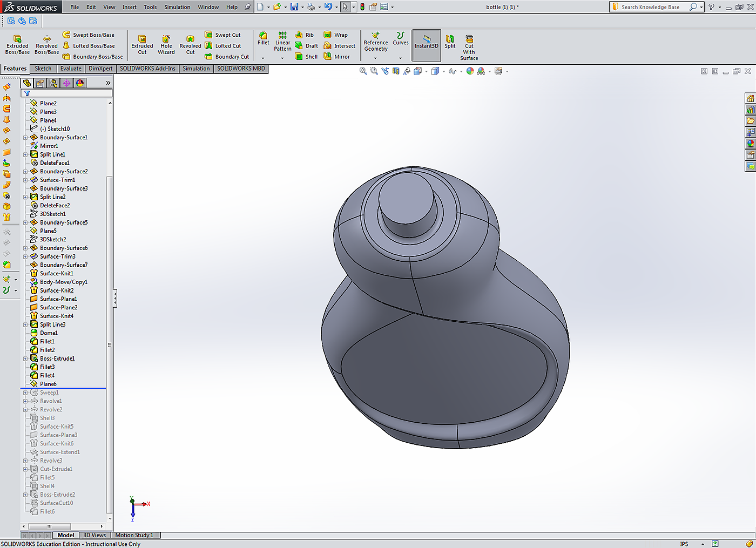Viewport: 756px width, 548px height.
Task: Open the Motion Study 1 tab
Action: pos(134,535)
